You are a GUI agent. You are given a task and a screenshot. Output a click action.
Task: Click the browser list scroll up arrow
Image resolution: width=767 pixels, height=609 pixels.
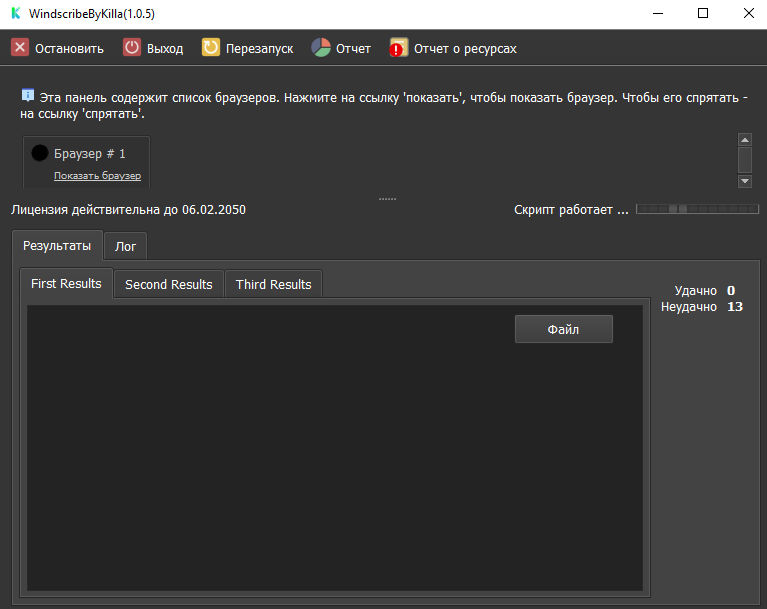(744, 140)
